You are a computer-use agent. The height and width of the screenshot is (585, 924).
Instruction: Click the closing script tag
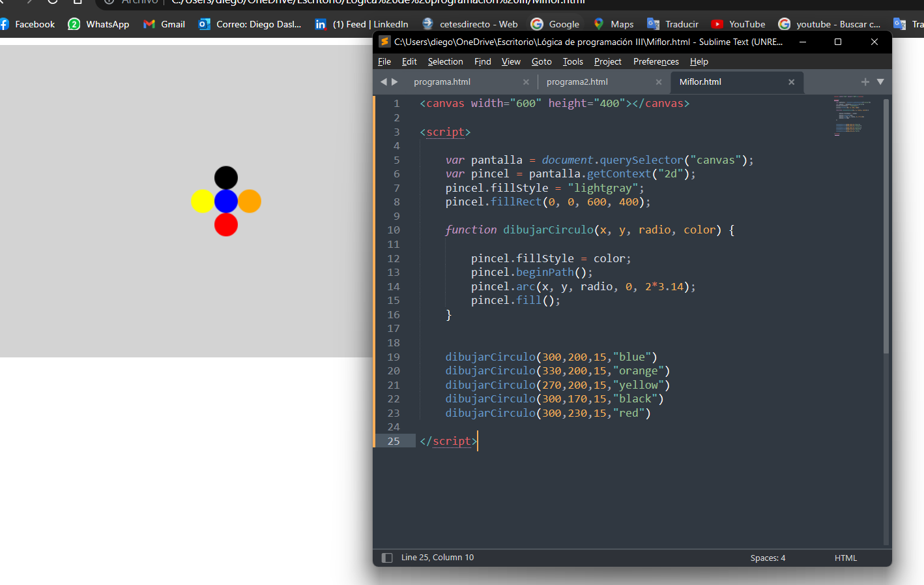(449, 442)
